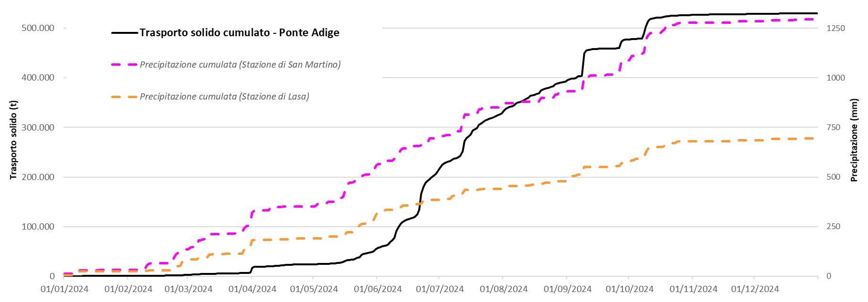
Task: Click the 100.000 left axis tick label
Action: click(38, 227)
